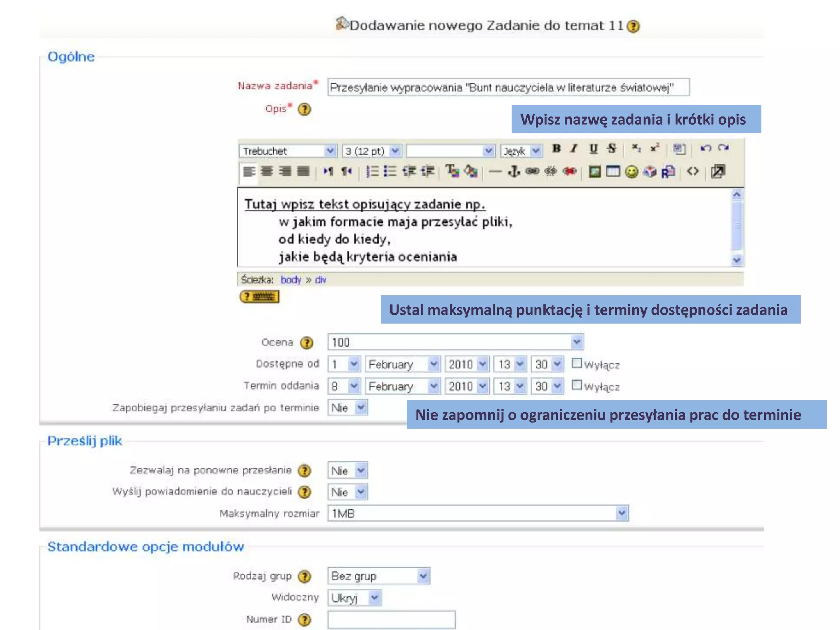Screen dimensions: 840x630
Task: Toggle HTML source view icon
Action: (x=693, y=171)
